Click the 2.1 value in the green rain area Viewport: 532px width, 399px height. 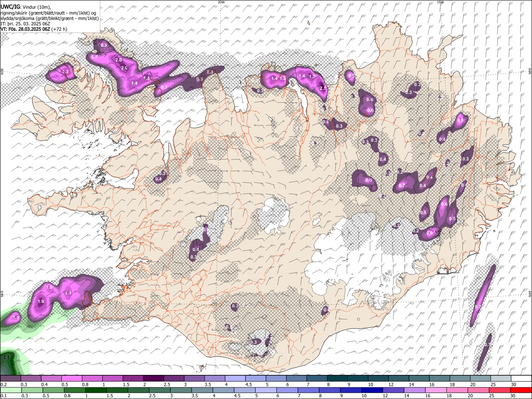click(6, 357)
